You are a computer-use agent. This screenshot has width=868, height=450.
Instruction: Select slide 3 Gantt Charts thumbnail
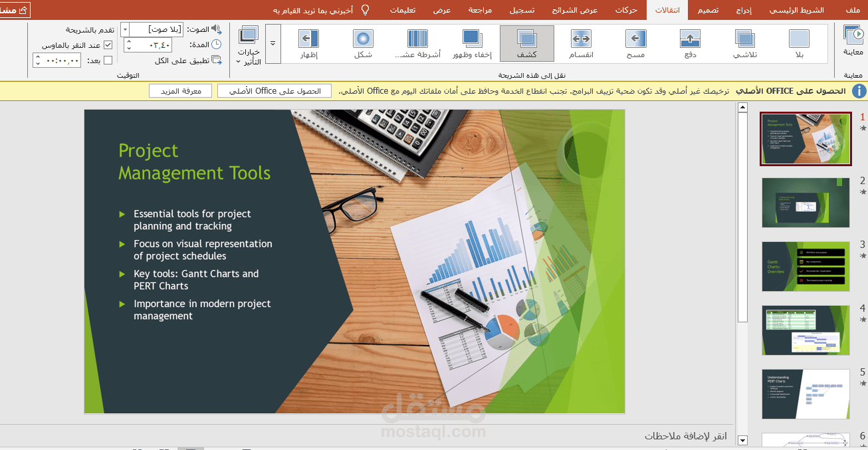point(806,266)
